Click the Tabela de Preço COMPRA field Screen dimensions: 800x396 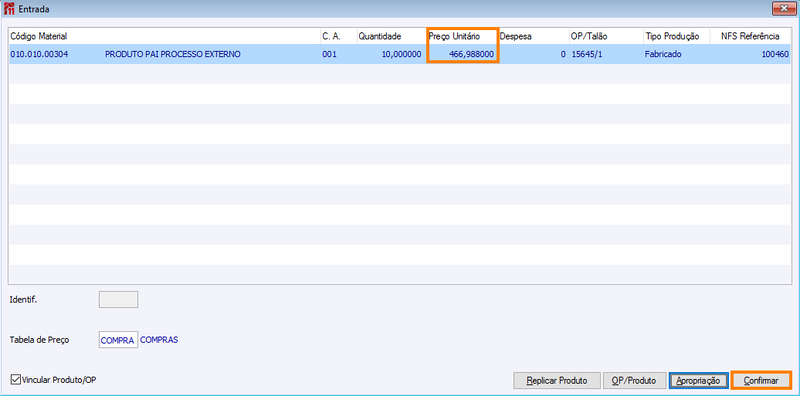(x=118, y=340)
